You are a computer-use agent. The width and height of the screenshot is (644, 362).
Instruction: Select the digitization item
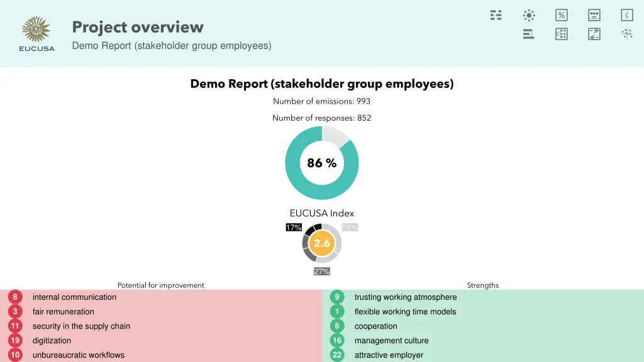(x=52, y=341)
